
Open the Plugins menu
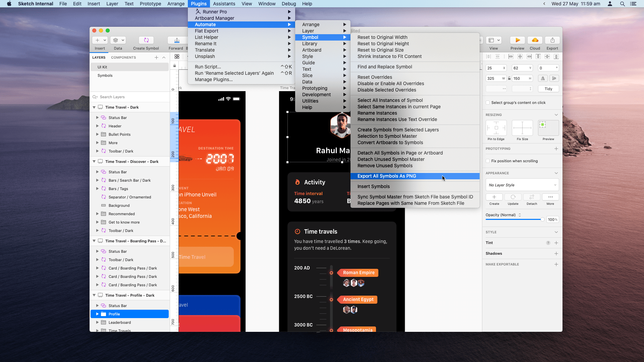198,4
